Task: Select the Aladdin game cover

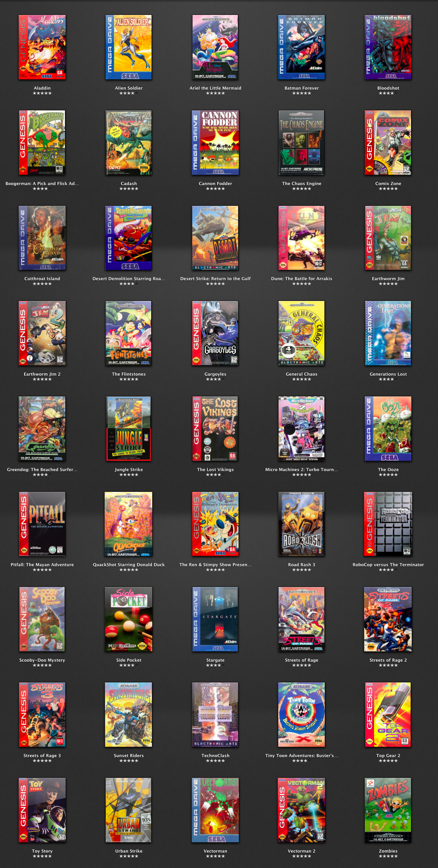Action: (x=42, y=47)
